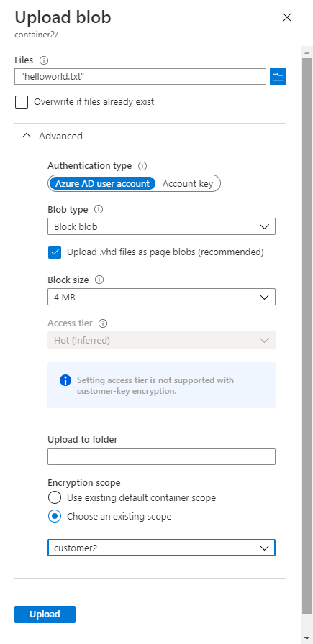
Task: Click the info icon beside Files
Action: [x=44, y=60]
